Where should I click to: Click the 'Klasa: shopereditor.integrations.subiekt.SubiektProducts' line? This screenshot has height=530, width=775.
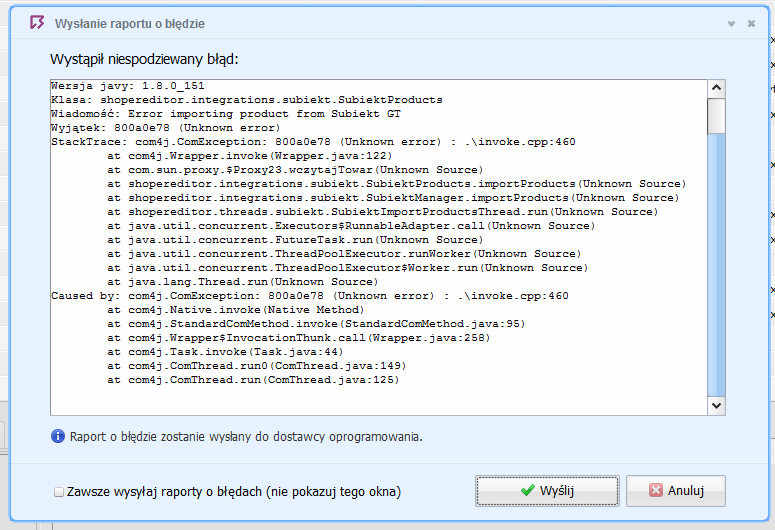247,100
